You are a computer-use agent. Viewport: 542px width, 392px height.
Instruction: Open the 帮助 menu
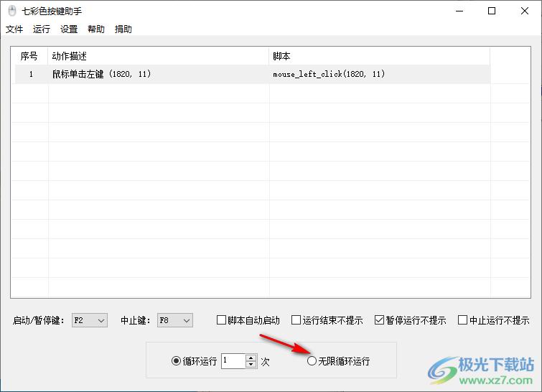(x=96, y=29)
